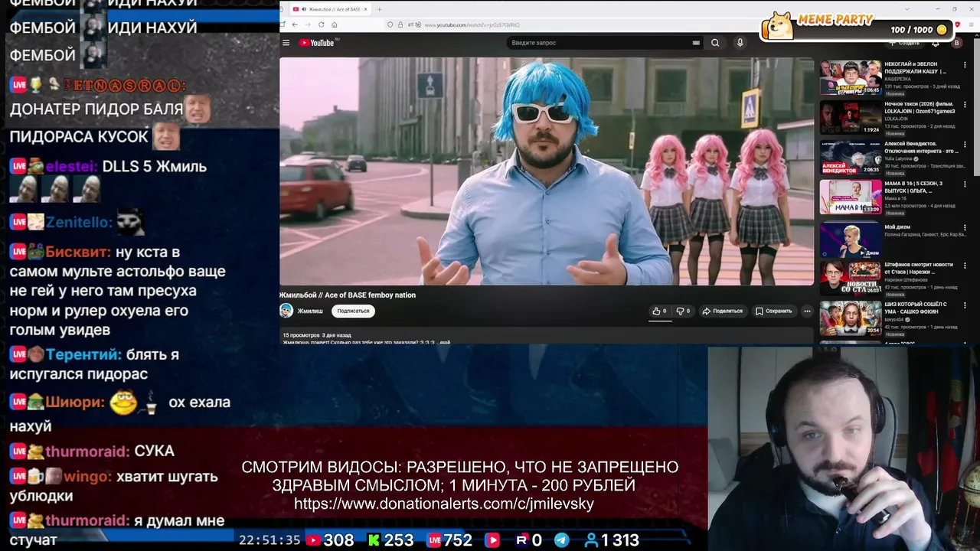980x551 pixels.
Task: Open 'Жмилиш' channel name link
Action: [310, 311]
